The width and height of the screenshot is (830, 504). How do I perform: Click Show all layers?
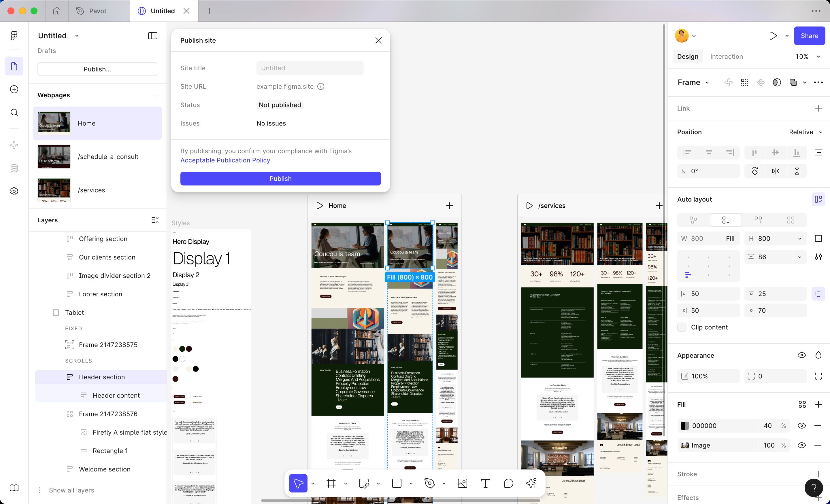click(71, 490)
